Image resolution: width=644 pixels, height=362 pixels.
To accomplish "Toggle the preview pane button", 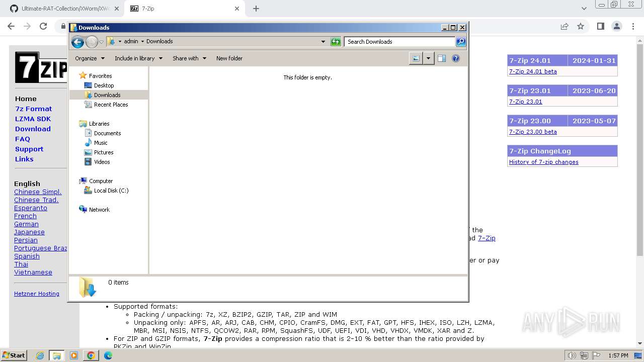I will [x=442, y=58].
